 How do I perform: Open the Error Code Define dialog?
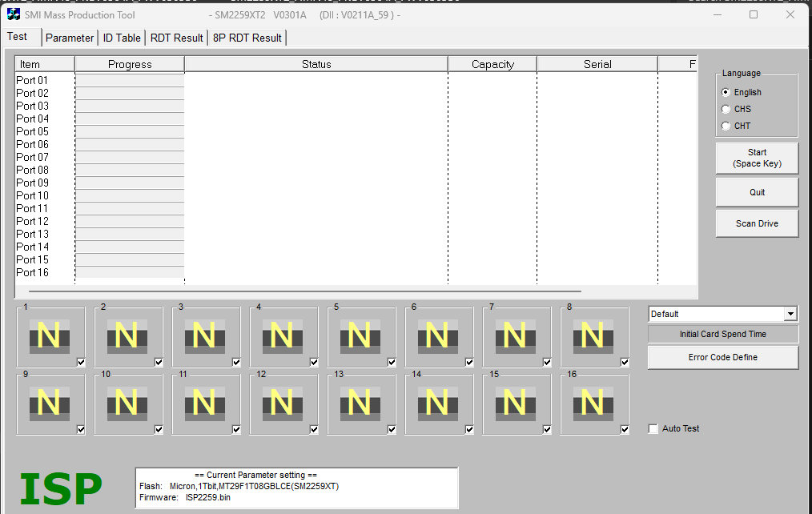coord(722,357)
